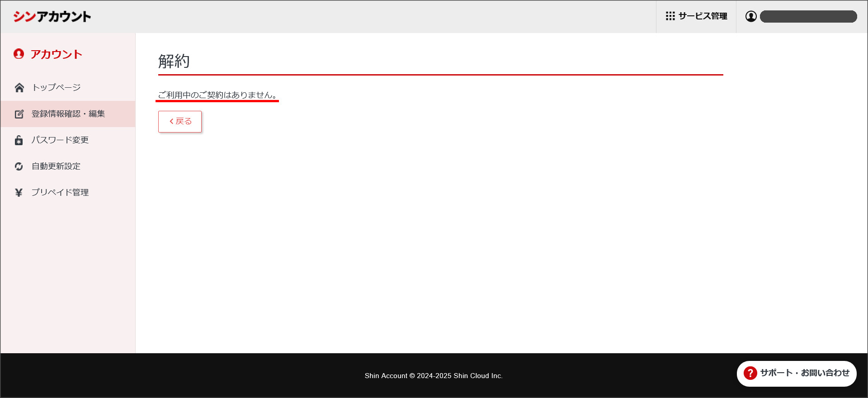Click the red question mark support icon
Screen dimensions: 868x398
750,373
